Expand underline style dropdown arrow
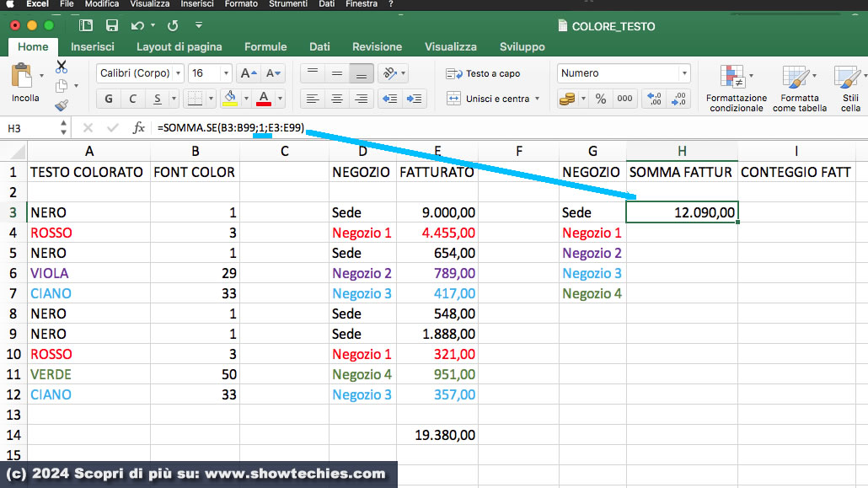 174,99
